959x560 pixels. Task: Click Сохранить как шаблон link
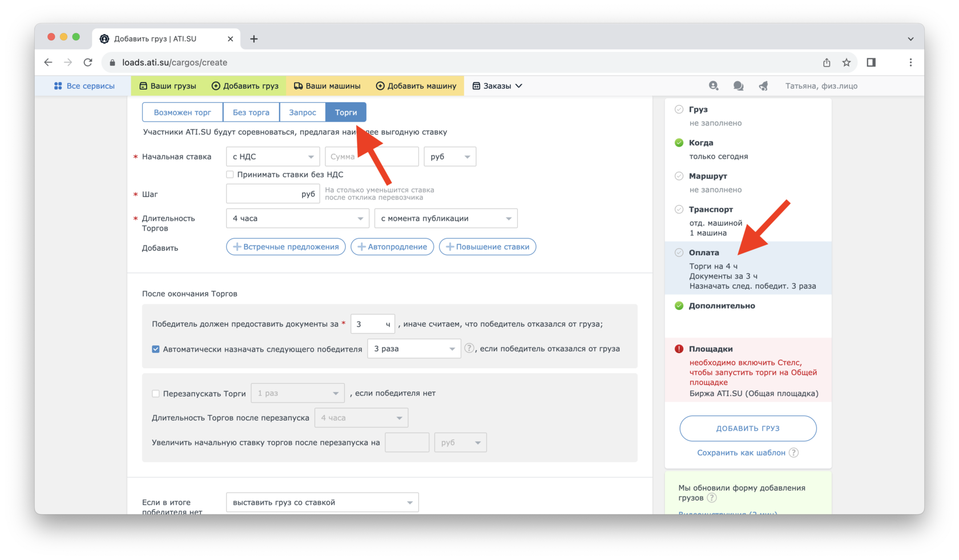click(x=741, y=453)
